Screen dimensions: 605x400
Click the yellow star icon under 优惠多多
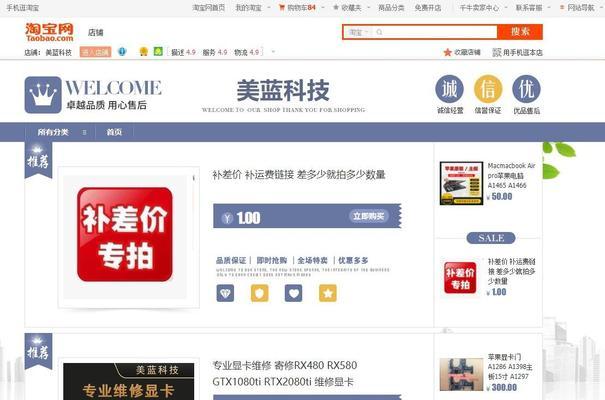328,293
